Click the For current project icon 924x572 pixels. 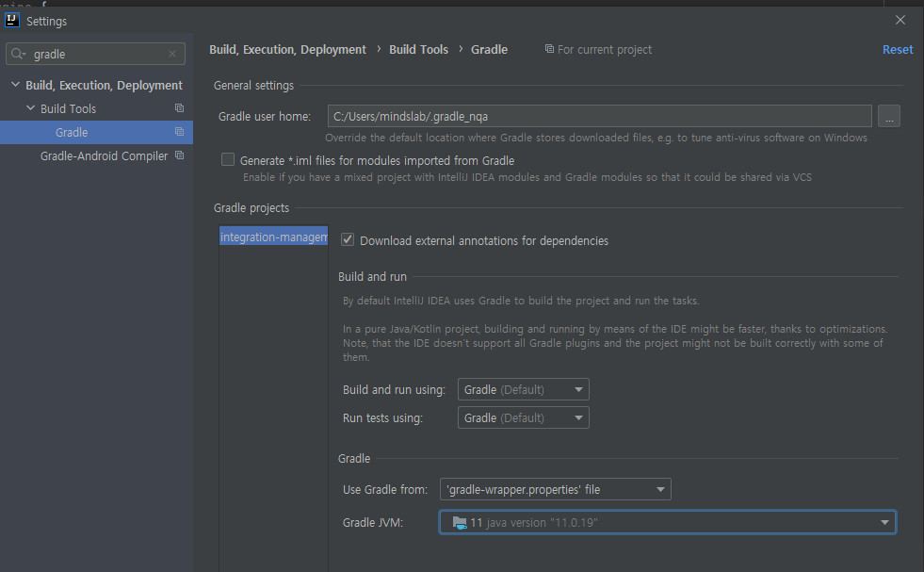tap(549, 49)
